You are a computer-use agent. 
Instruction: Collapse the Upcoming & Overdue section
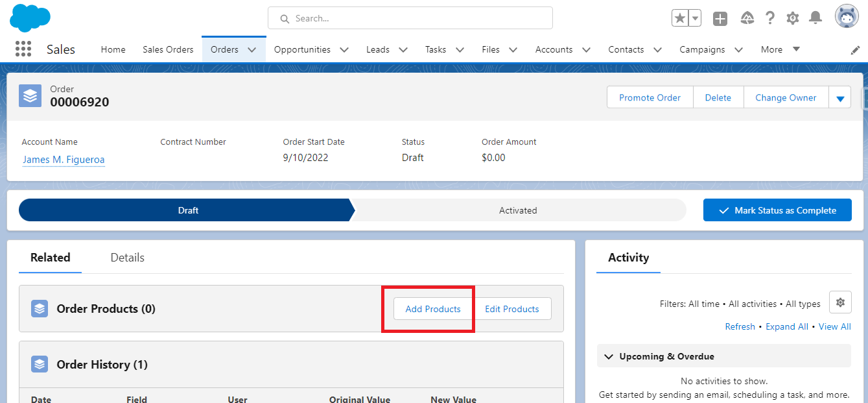pyautogui.click(x=724, y=356)
